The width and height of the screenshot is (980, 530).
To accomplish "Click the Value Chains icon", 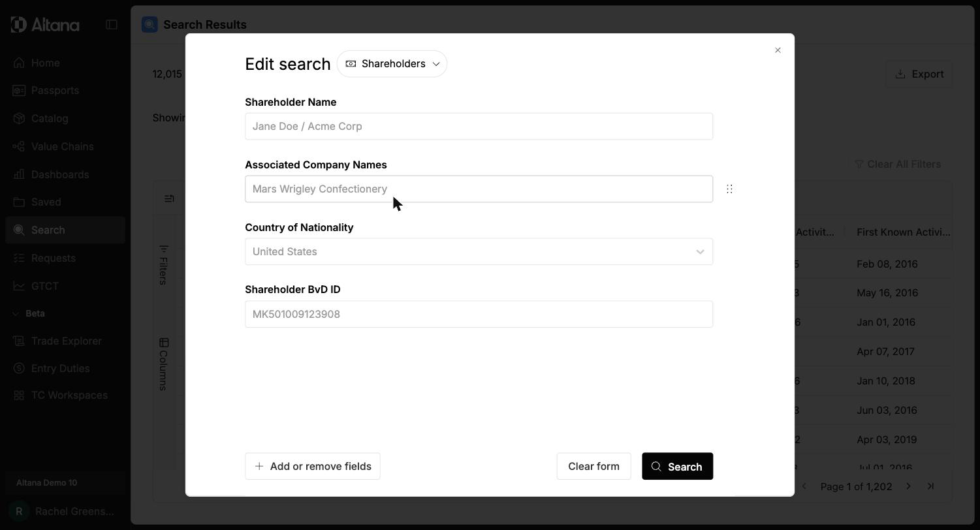I will click(19, 147).
